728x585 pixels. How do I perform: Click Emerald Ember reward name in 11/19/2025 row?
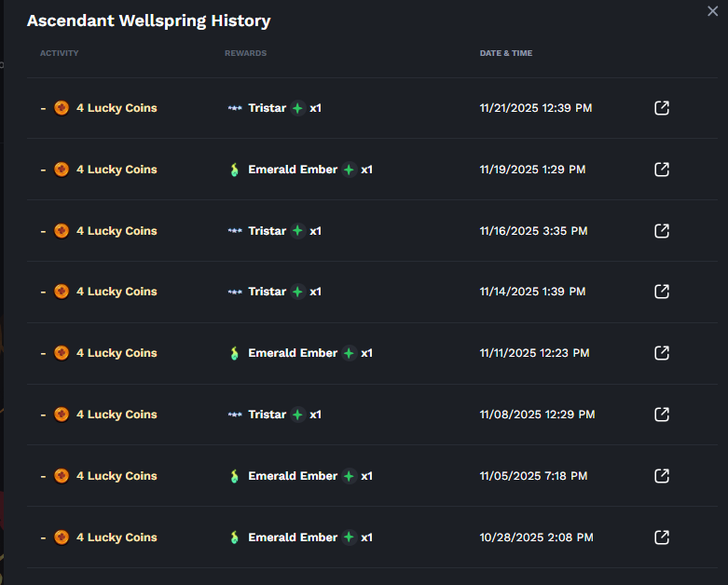[x=293, y=170]
